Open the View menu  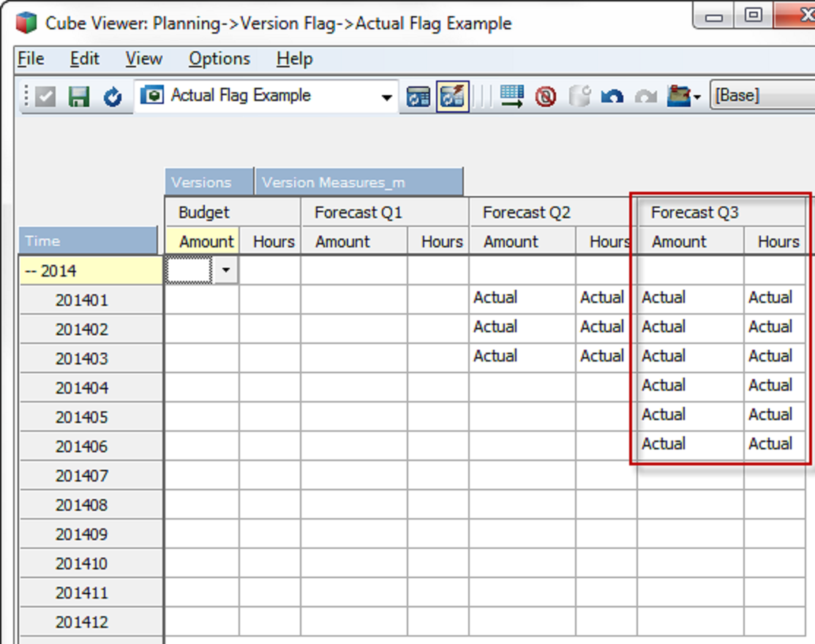click(143, 59)
